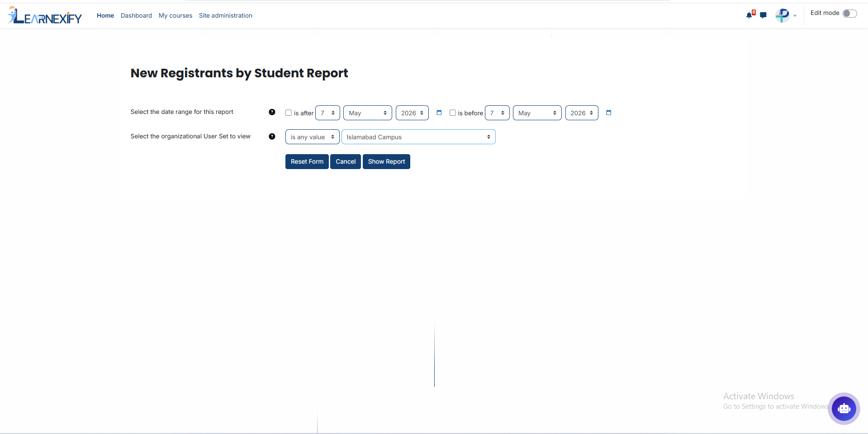Click the 'New Registrants by Student Report' heading

(x=239, y=73)
